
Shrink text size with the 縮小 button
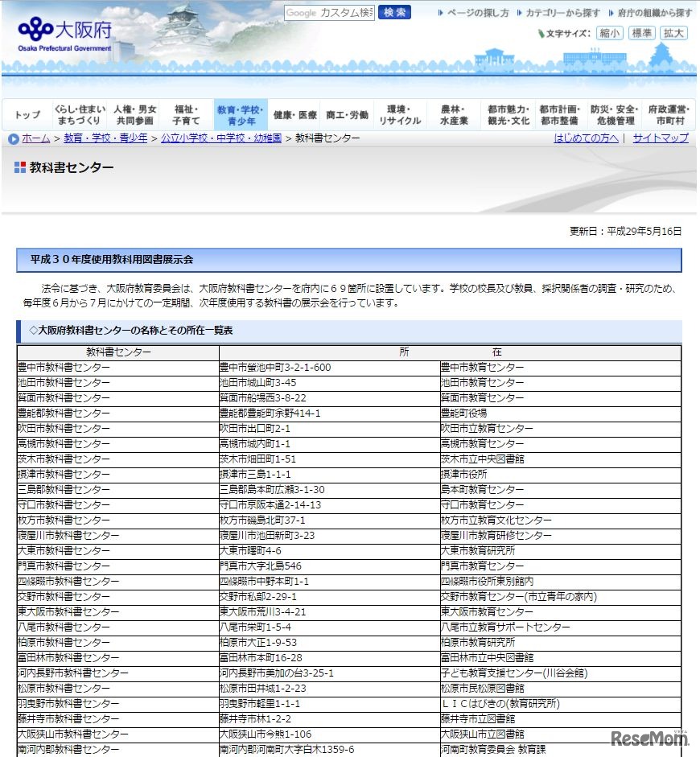(608, 33)
